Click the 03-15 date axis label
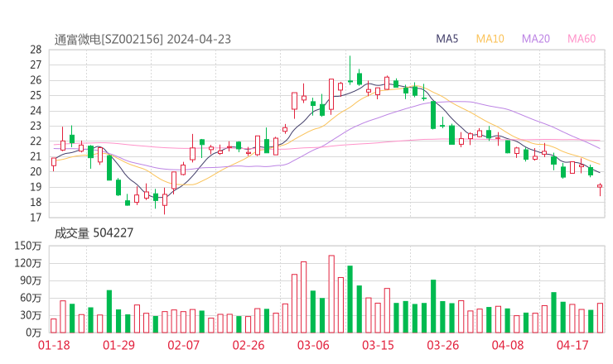613x364 pixels. [378, 345]
